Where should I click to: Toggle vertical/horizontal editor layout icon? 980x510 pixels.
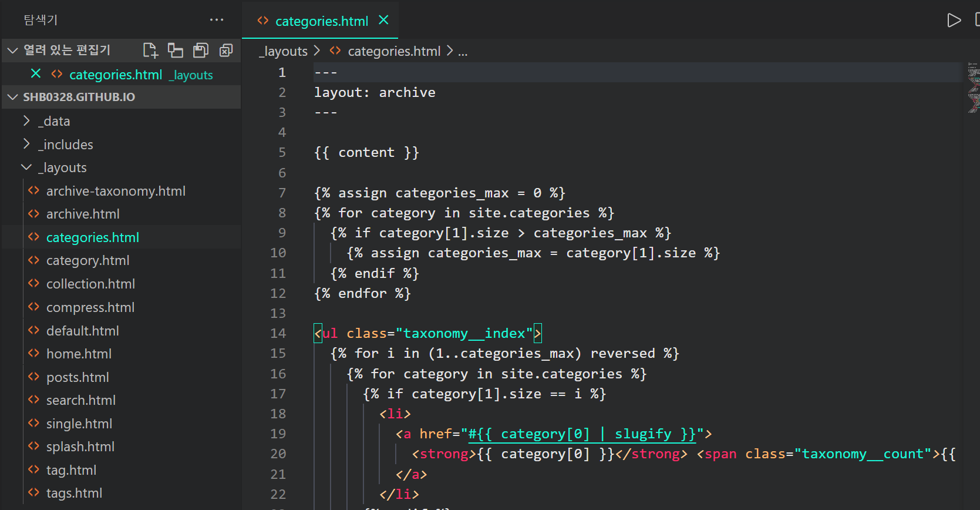(176, 51)
